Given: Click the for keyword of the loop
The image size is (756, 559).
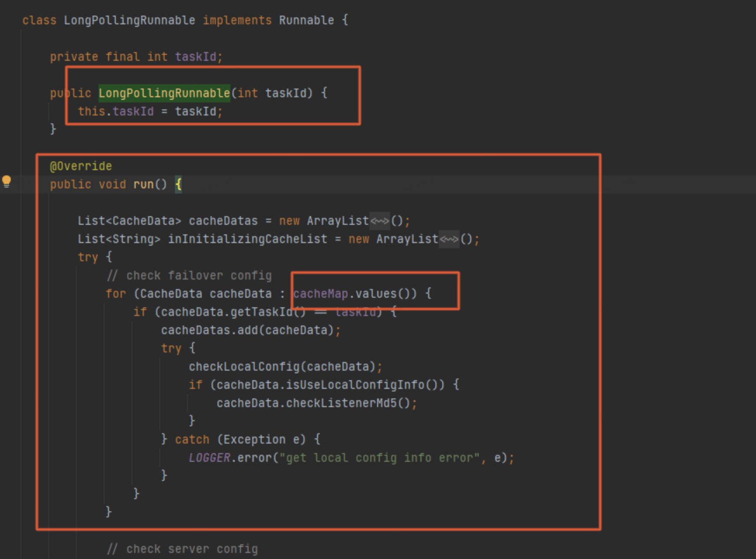Looking at the screenshot, I should pyautogui.click(x=115, y=294).
